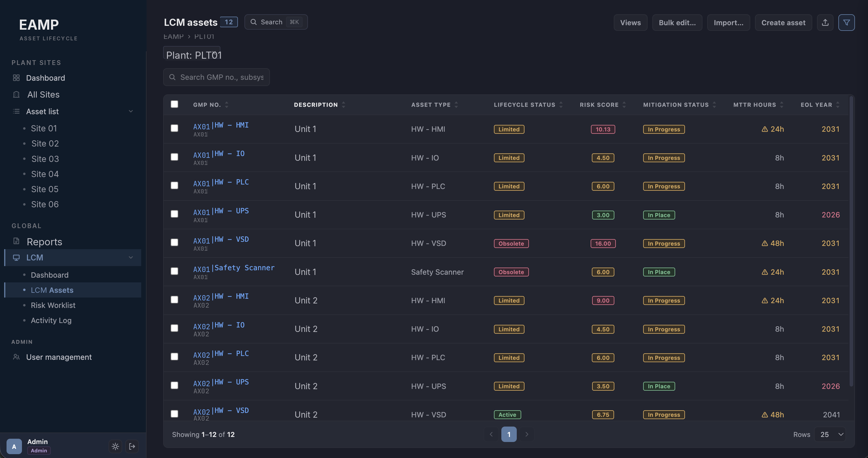Viewport: 868px width, 458px height.
Task: Click the User management people icon
Action: pyautogui.click(x=16, y=357)
